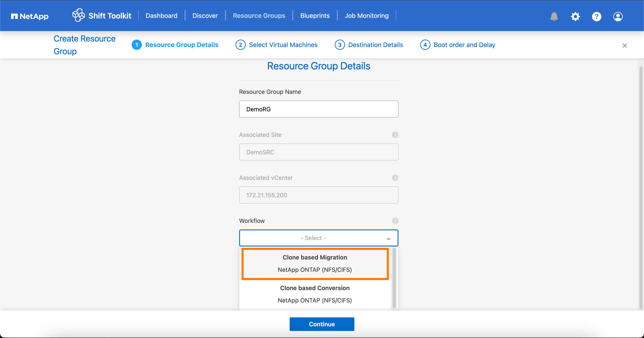The height and width of the screenshot is (338, 644).
Task: Show info icon for Workflow
Action: 395,221
